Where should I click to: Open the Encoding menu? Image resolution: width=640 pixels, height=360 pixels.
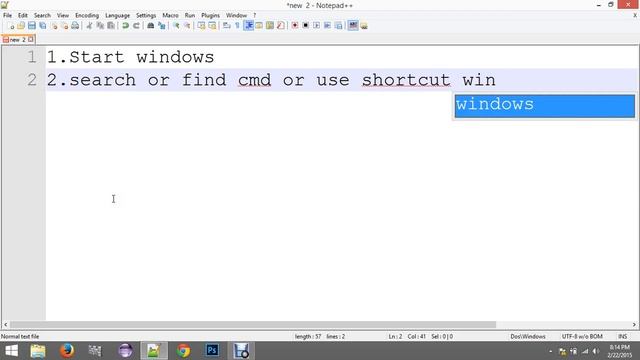(87, 16)
